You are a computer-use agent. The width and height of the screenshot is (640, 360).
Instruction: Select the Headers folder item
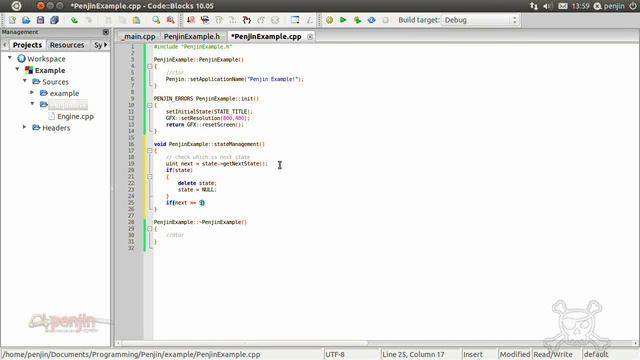(56, 128)
